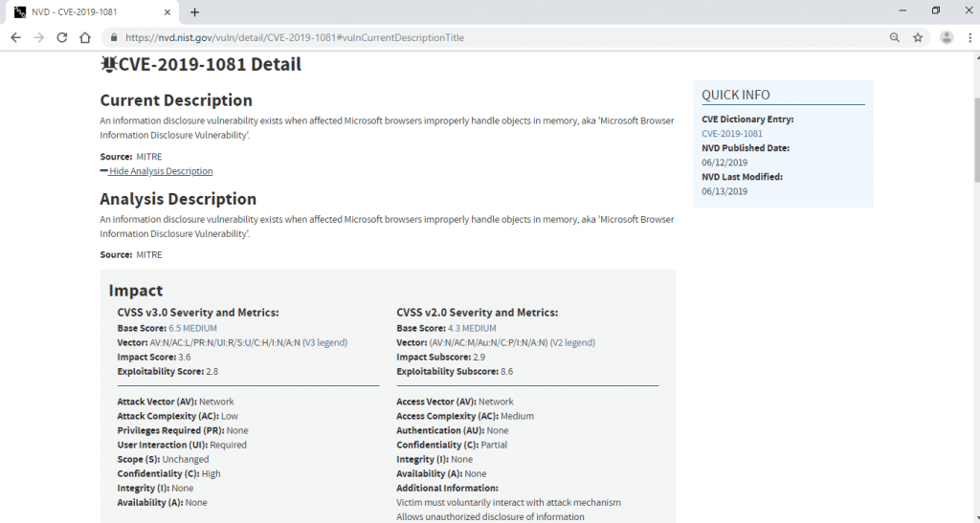
Task: Click the Attack Vector (AV): Network row
Action: tap(176, 402)
